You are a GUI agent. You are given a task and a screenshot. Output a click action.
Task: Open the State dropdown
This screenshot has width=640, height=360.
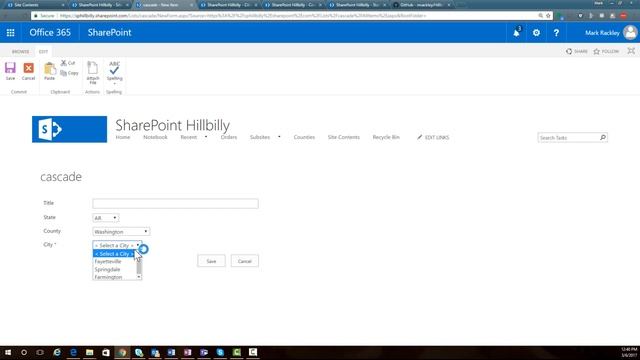[106, 218]
